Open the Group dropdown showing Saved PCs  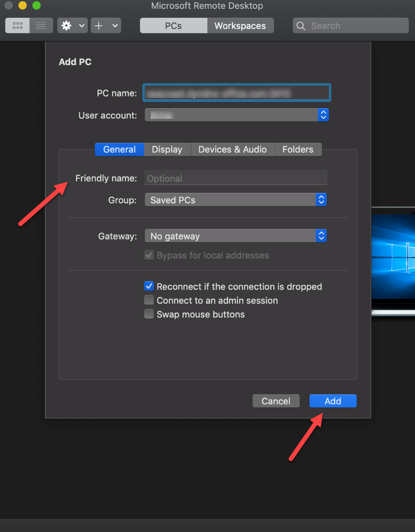(236, 200)
